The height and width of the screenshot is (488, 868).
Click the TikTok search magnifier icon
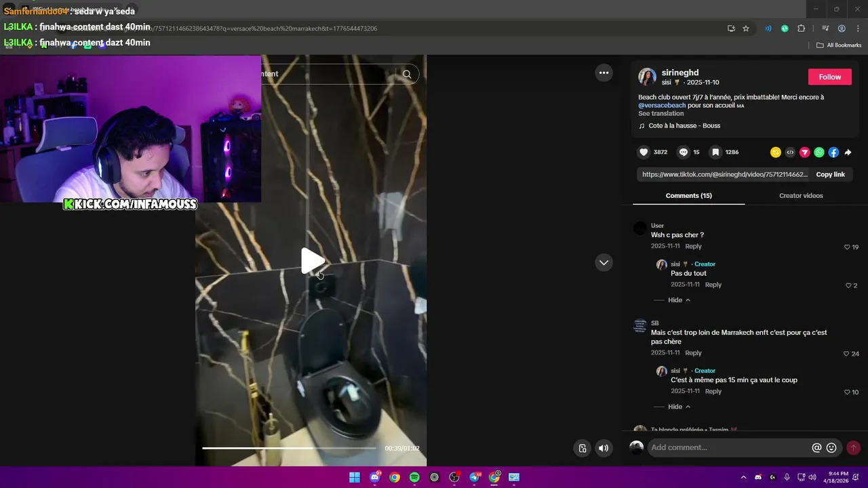407,74
